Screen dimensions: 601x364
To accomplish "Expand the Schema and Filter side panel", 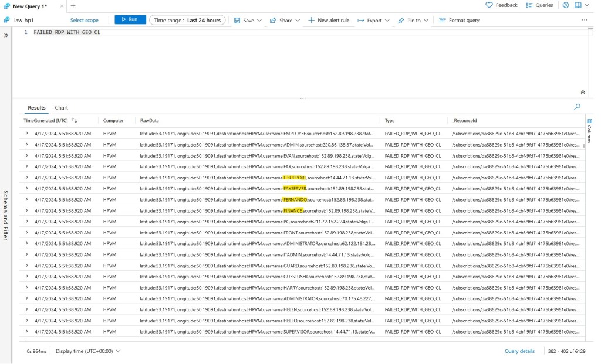I will click(x=6, y=35).
